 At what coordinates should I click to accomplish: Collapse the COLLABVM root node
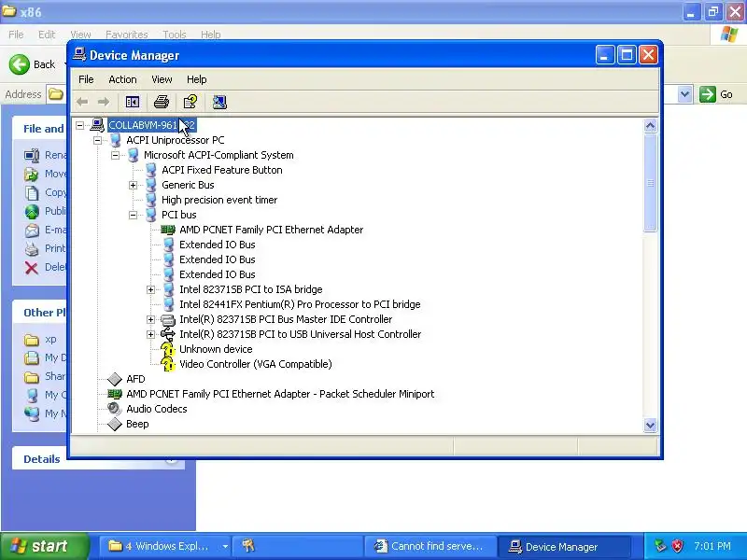(x=80, y=125)
